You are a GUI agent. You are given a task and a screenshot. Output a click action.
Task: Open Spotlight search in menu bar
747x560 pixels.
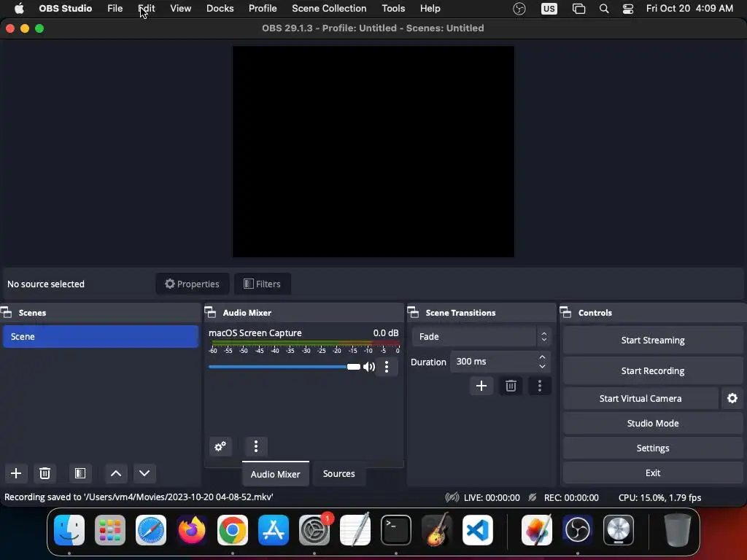[x=603, y=9]
